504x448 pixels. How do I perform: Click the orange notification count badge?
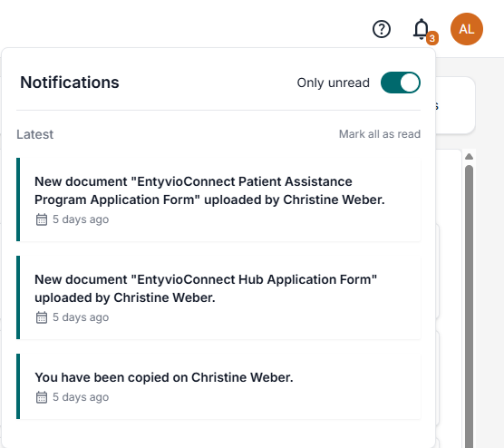point(432,38)
